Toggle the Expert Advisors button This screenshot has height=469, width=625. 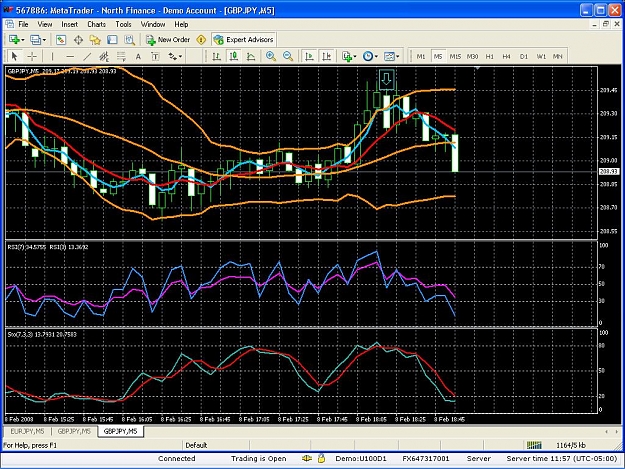[x=244, y=39]
